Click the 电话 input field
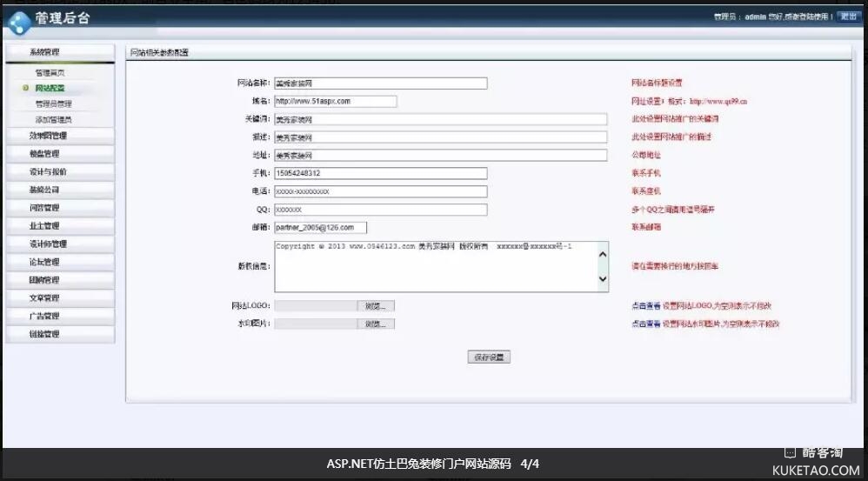 point(381,191)
